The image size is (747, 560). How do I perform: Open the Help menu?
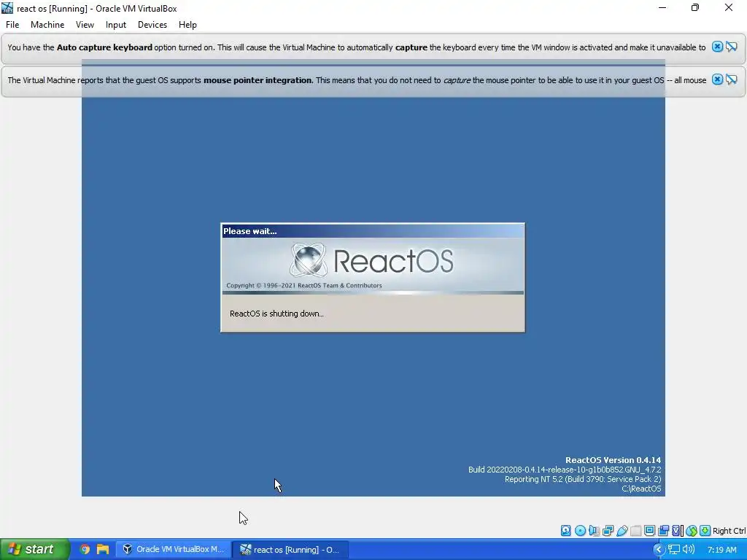point(187,25)
